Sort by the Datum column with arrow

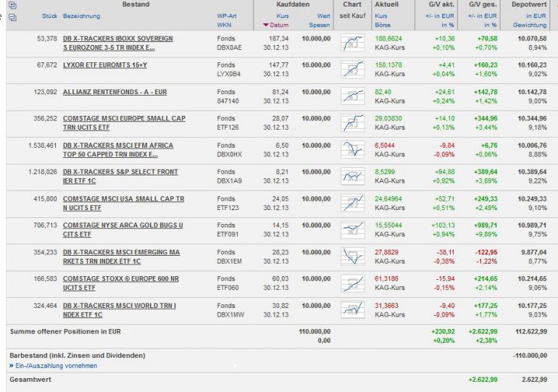276,25
